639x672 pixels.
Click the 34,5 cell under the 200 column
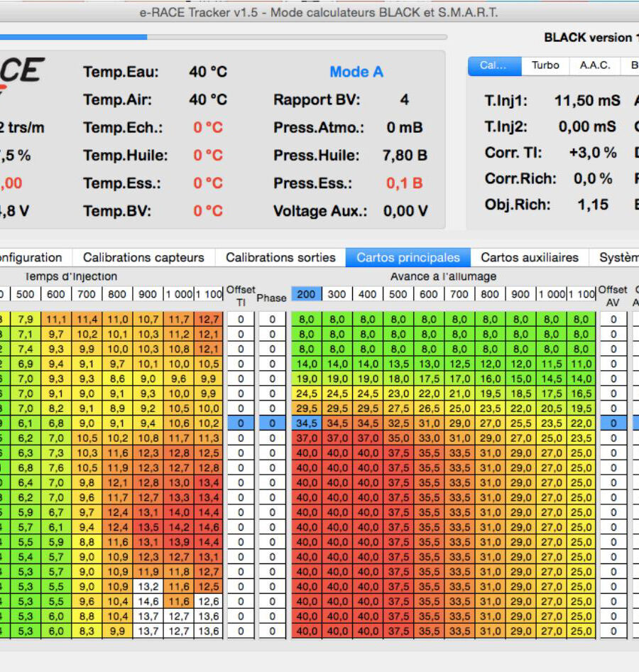[x=306, y=423]
